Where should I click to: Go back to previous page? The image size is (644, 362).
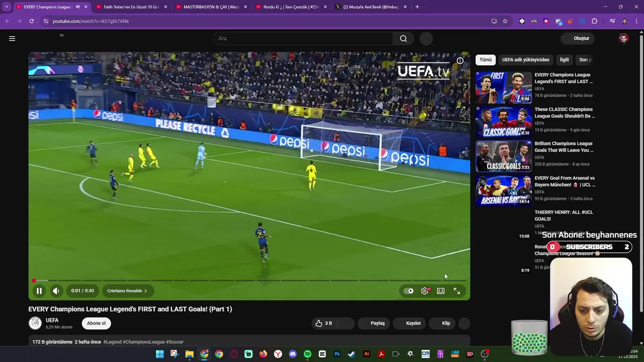(x=7, y=21)
